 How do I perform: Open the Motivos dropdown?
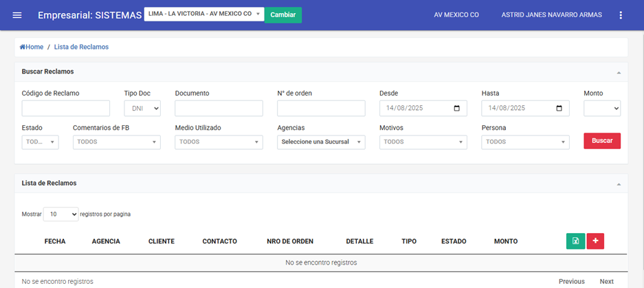423,142
